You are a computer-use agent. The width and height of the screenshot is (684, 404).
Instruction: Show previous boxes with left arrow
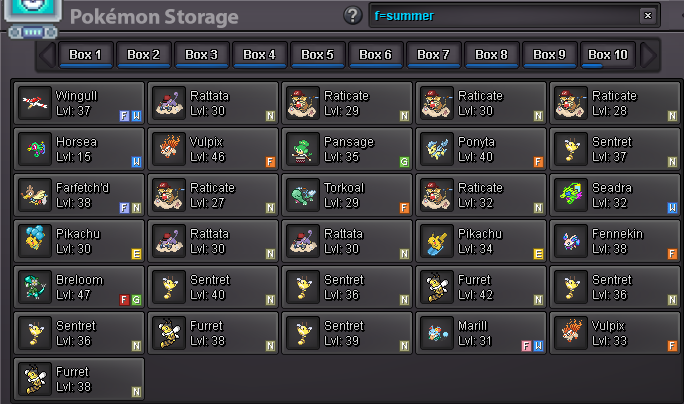(x=47, y=55)
